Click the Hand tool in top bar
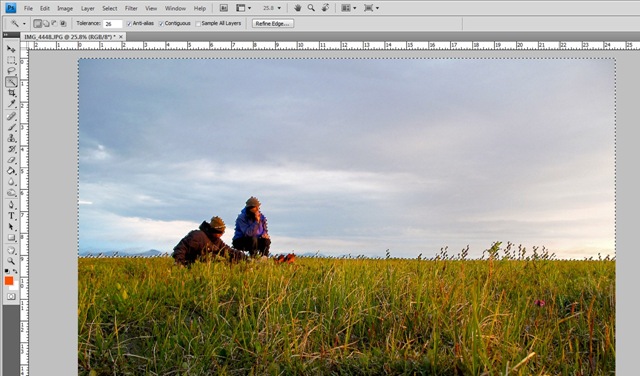 click(x=298, y=8)
